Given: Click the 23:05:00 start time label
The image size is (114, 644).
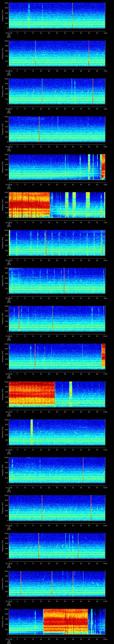Looking at the screenshot, I should [9, 185].
